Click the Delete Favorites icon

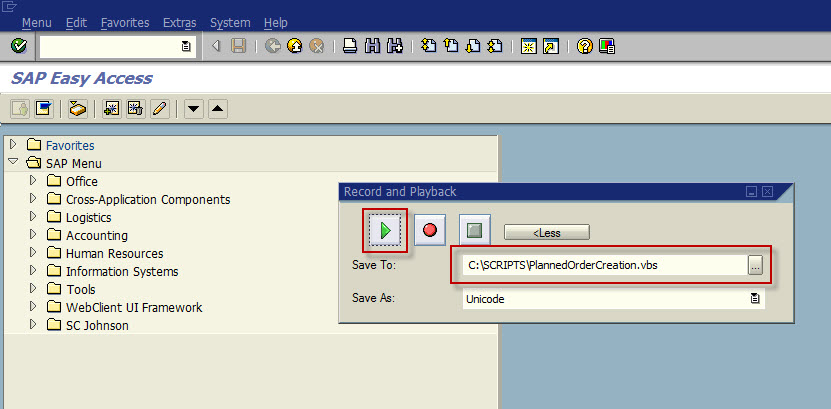(136, 109)
